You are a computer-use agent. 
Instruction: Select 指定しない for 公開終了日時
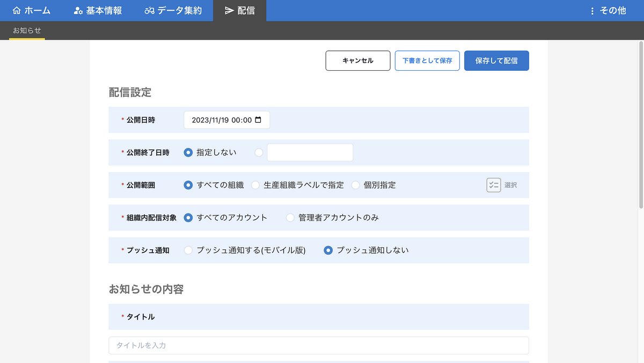click(188, 152)
